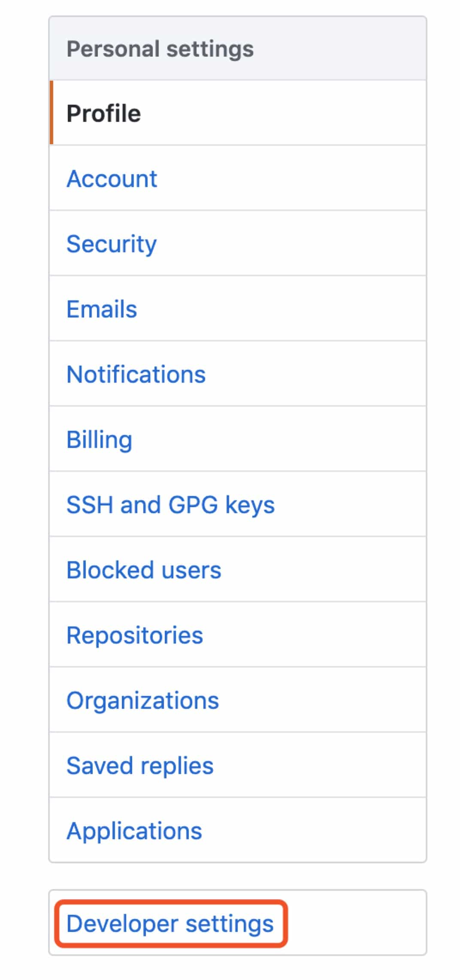
Task: Click the Billing menu entry
Action: (238, 439)
